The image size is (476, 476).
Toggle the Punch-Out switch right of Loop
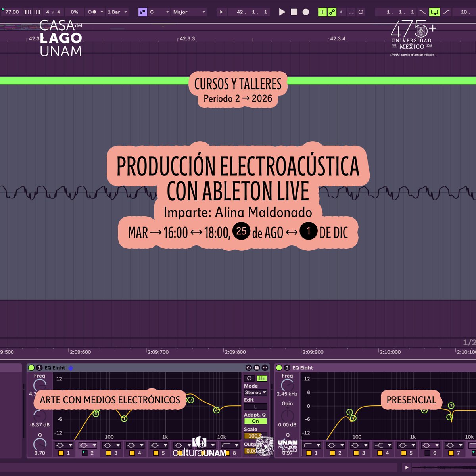point(446,12)
